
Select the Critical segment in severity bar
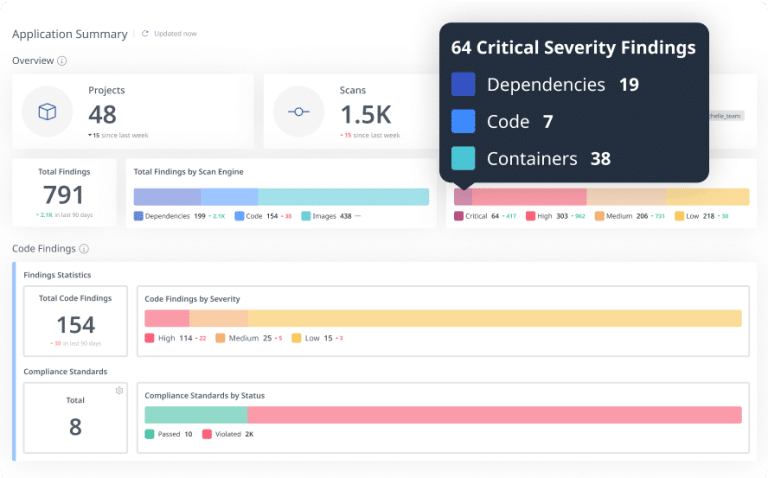pos(463,197)
